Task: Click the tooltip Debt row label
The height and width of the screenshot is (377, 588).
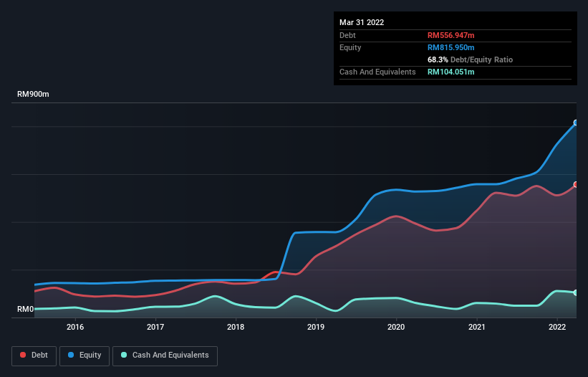Action: [x=347, y=35]
